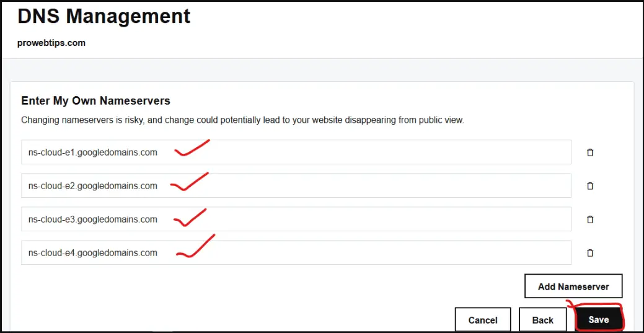The height and width of the screenshot is (333, 644).
Task: Remove ns-cloud-e3.googledomains.com with its trash icon
Action: click(x=590, y=219)
